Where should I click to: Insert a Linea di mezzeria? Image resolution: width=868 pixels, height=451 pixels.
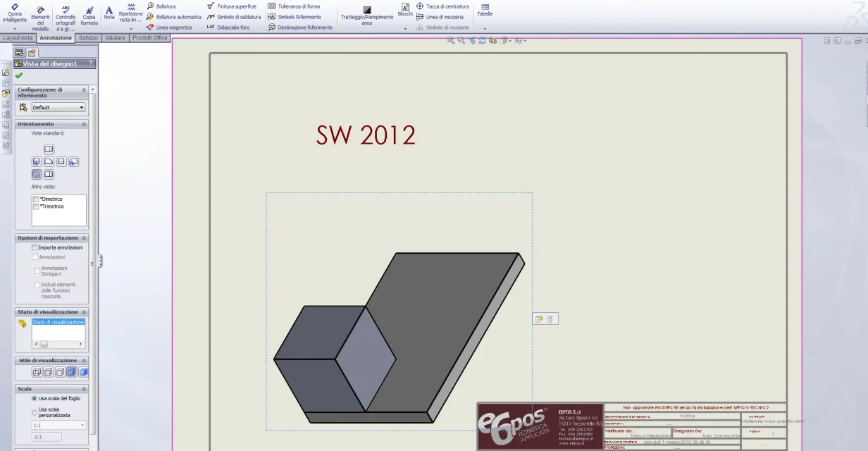click(440, 17)
